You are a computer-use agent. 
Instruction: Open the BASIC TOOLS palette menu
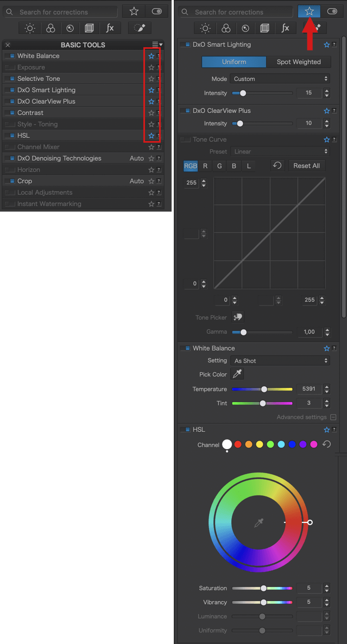click(x=157, y=44)
